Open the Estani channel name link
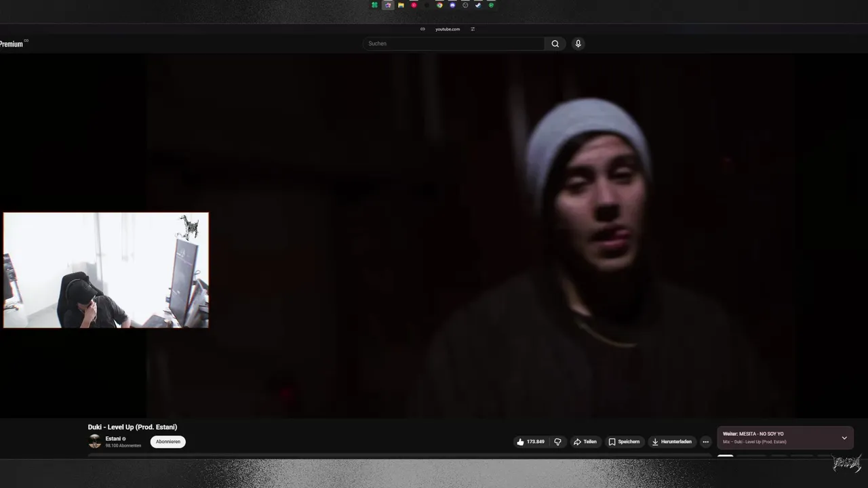Image resolution: width=868 pixels, height=488 pixels. (113, 439)
